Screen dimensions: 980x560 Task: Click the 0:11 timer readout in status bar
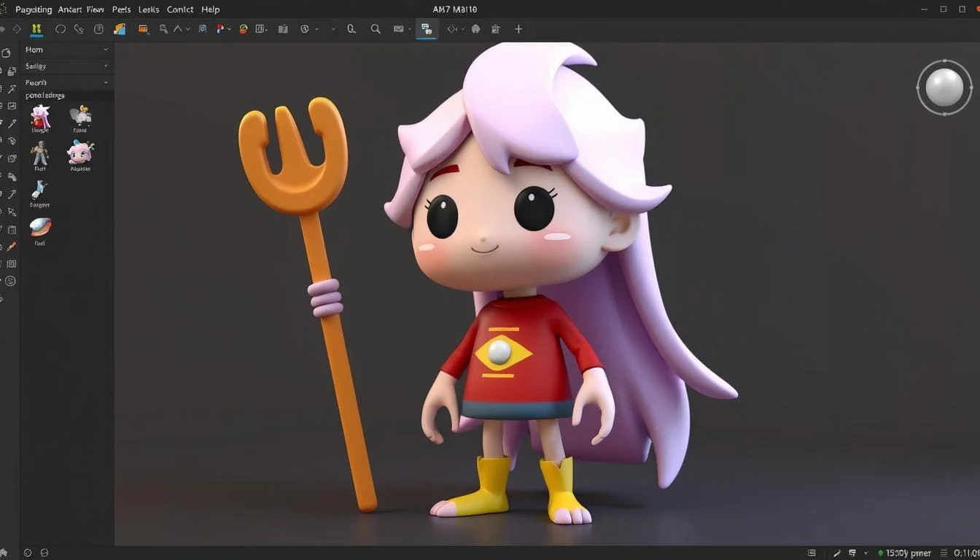[967, 553]
